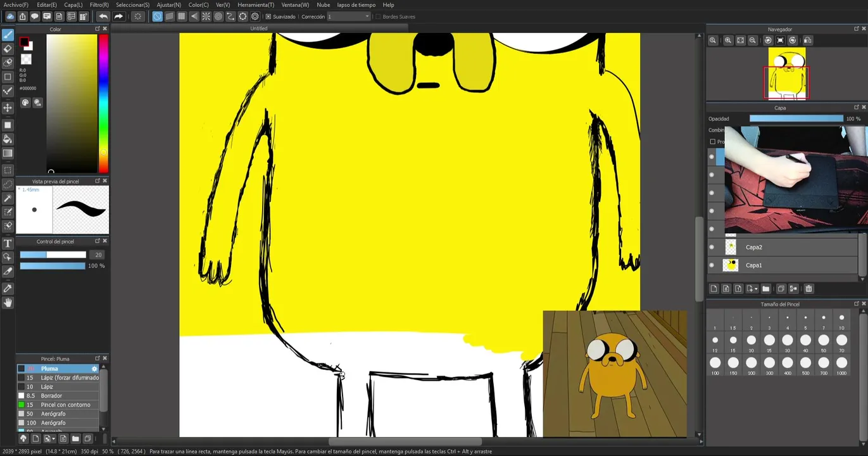Click the brush size slider in Control del pincel
The image size is (868, 456).
coord(53,255)
